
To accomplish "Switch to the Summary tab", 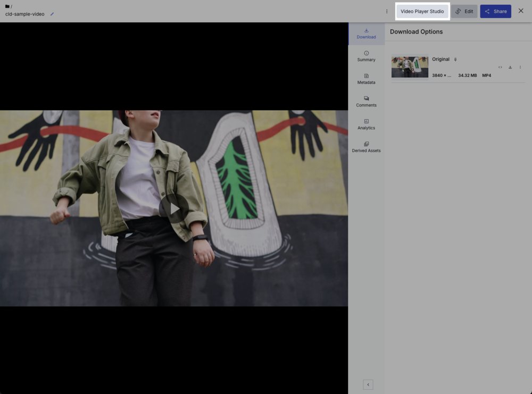I will coord(366,56).
